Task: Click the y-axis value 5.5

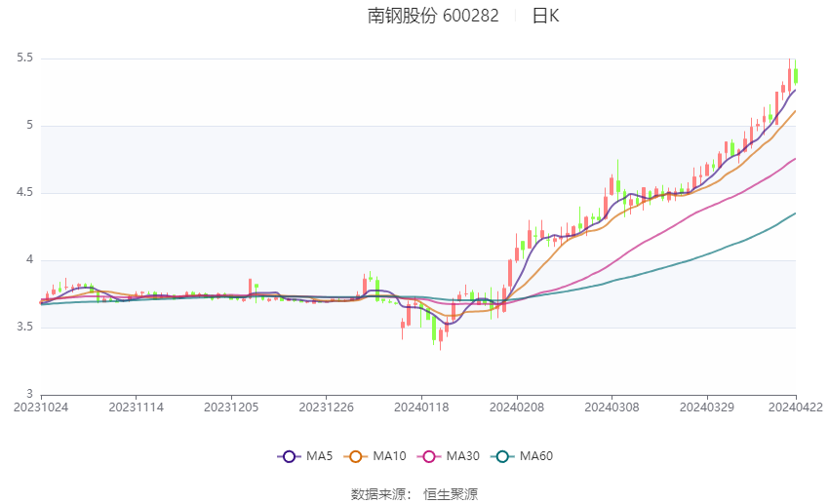Action: [24, 58]
